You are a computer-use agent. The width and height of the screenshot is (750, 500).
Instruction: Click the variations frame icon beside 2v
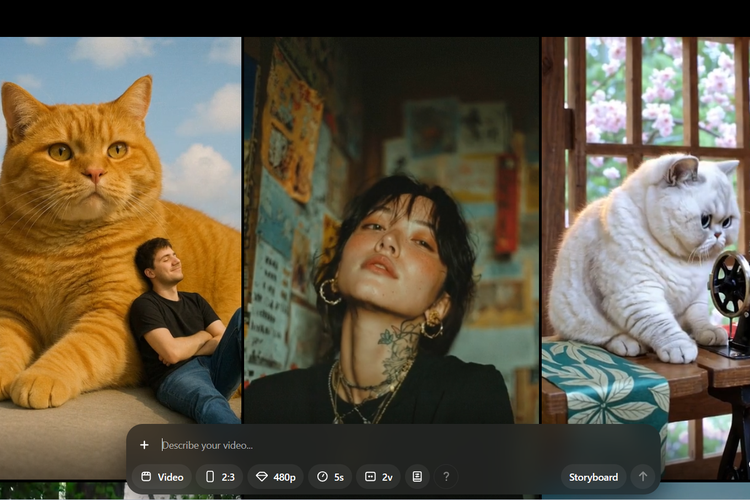point(369,477)
